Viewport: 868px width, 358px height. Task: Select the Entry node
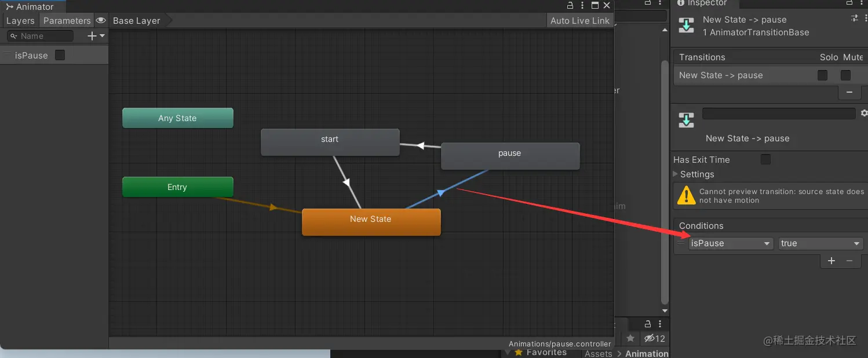(x=177, y=187)
